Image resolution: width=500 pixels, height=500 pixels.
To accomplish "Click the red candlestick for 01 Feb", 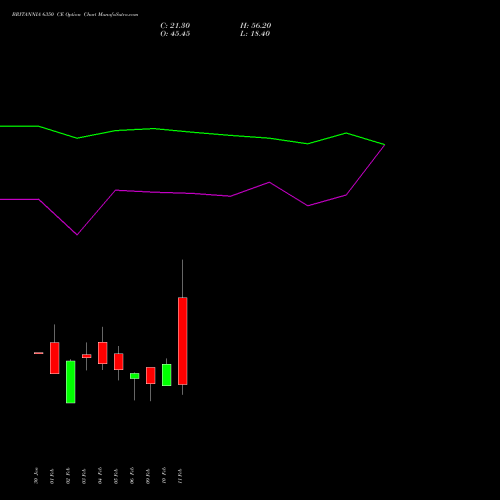I will click(55, 358).
